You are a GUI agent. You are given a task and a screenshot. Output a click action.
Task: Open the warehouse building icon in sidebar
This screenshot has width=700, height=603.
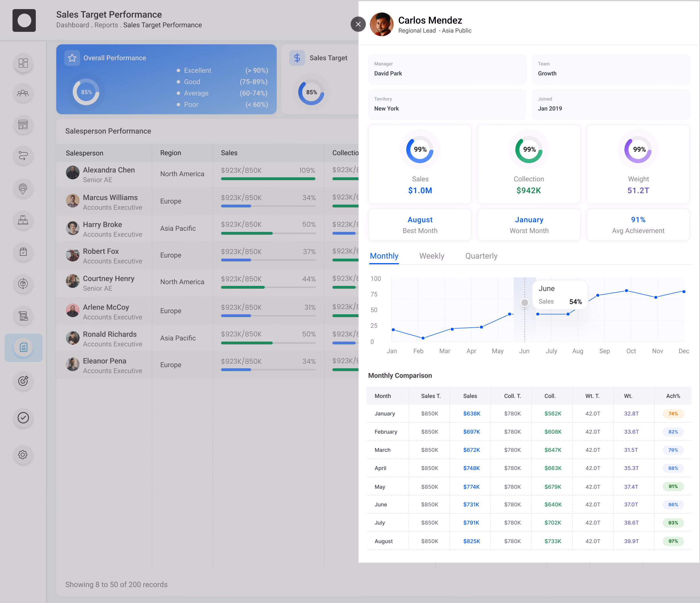point(23,220)
